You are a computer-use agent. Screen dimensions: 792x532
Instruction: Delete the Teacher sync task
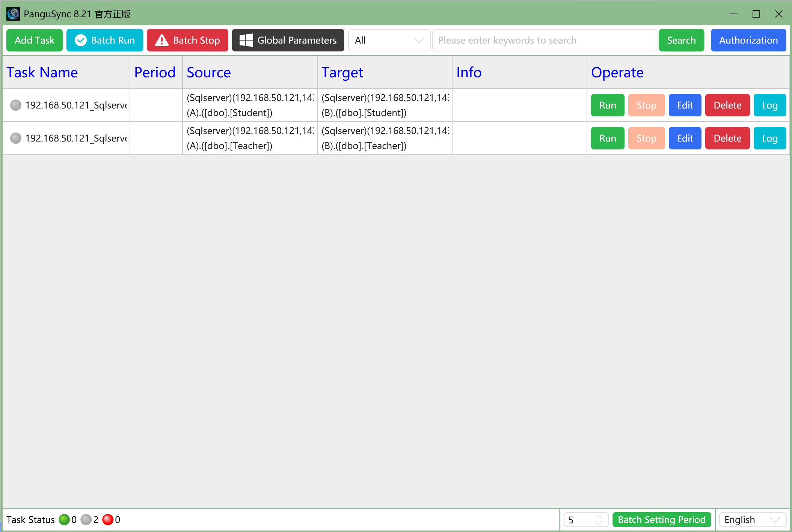click(x=727, y=138)
